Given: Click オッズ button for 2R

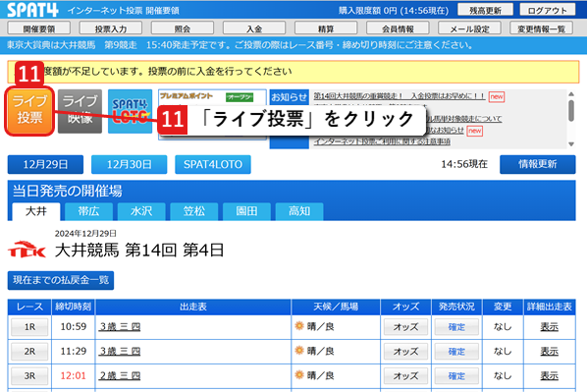Looking at the screenshot, I should 405,352.
